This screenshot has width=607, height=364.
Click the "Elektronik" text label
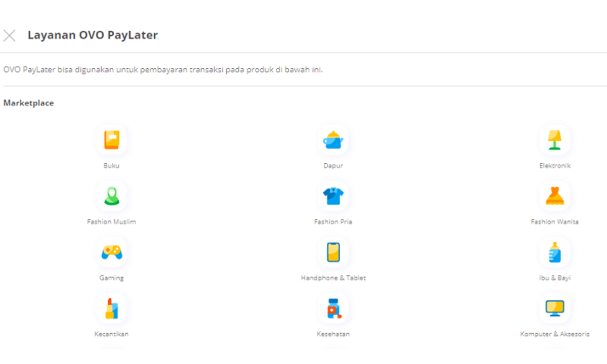point(554,166)
